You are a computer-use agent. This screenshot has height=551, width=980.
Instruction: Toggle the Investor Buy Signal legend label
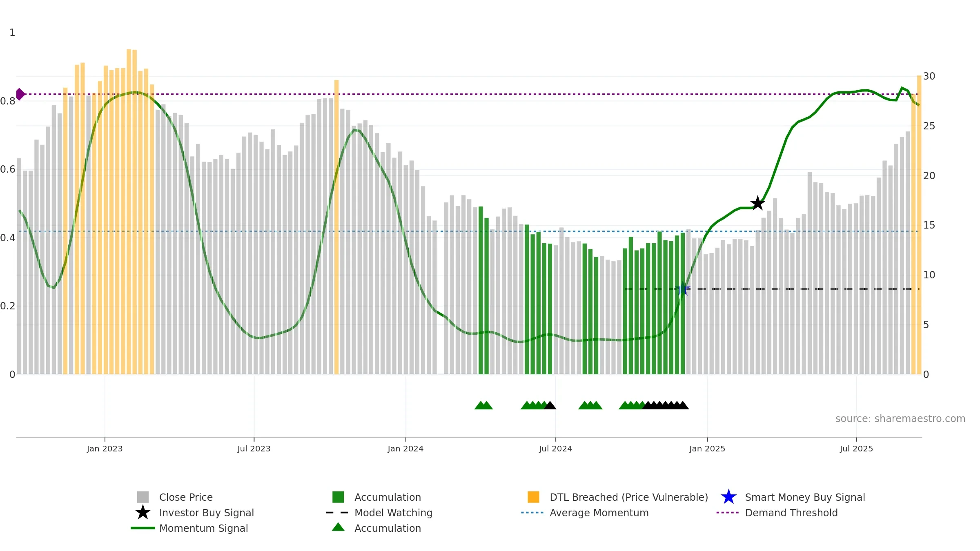point(207,513)
